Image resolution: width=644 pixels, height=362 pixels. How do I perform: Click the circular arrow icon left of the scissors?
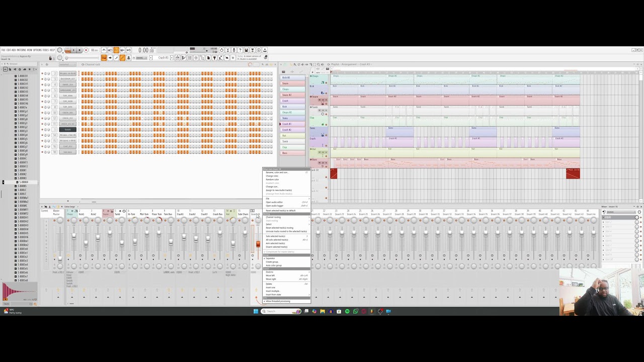[x=221, y=50]
